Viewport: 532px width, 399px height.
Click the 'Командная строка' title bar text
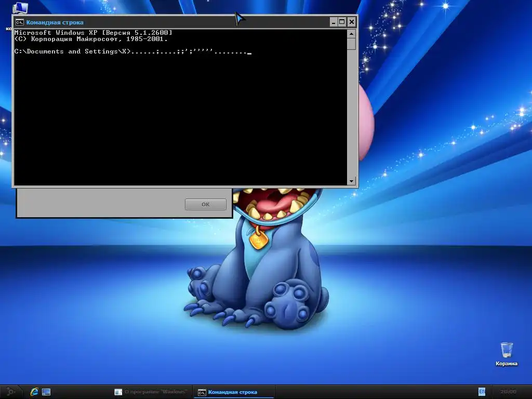(55, 22)
